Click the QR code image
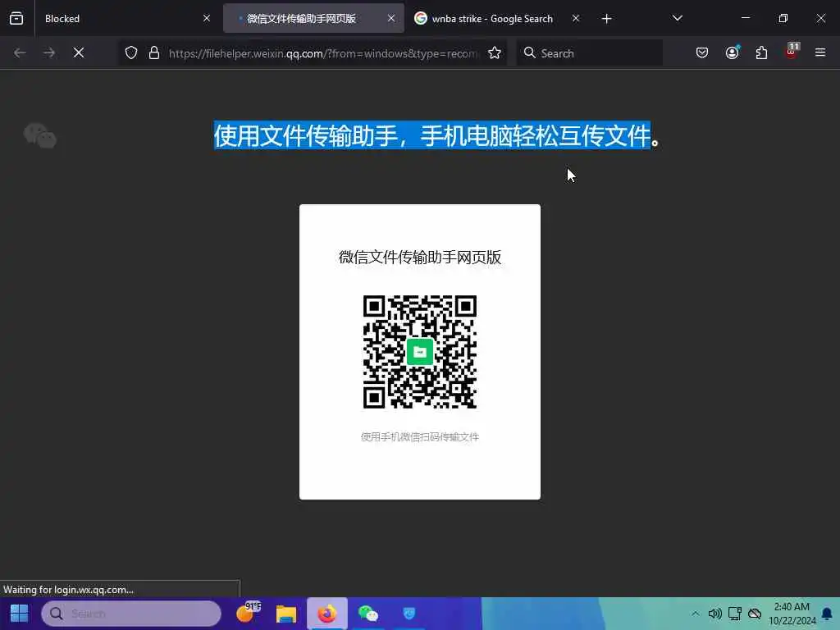 pos(420,352)
